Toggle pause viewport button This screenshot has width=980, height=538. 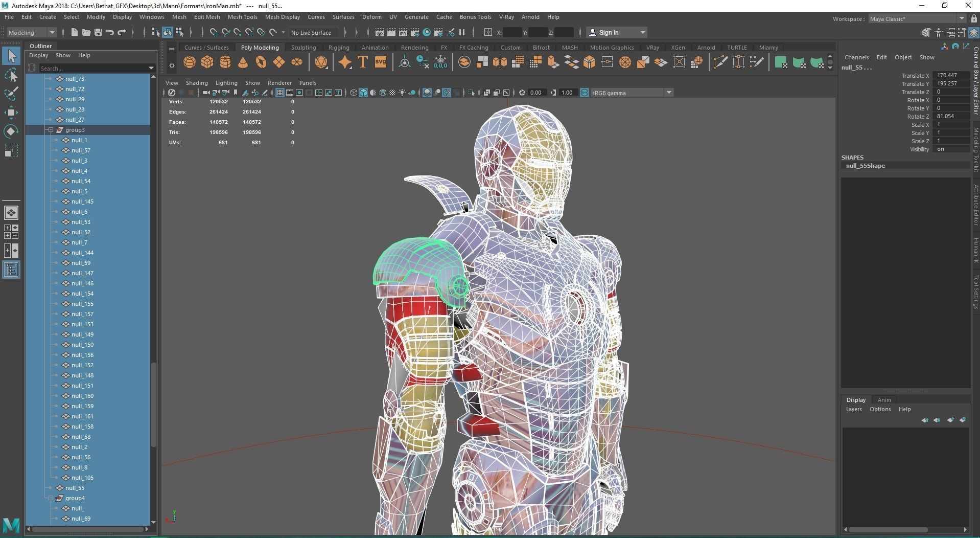tap(462, 32)
